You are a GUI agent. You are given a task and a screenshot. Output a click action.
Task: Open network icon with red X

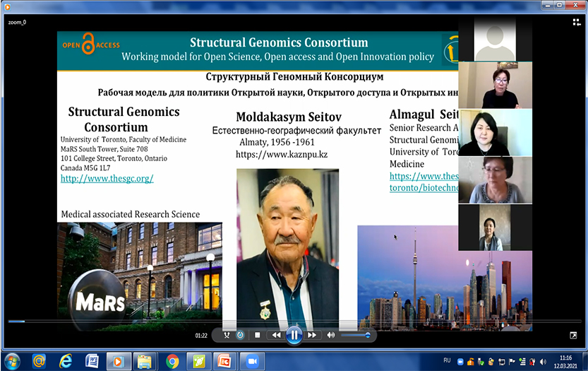532,362
